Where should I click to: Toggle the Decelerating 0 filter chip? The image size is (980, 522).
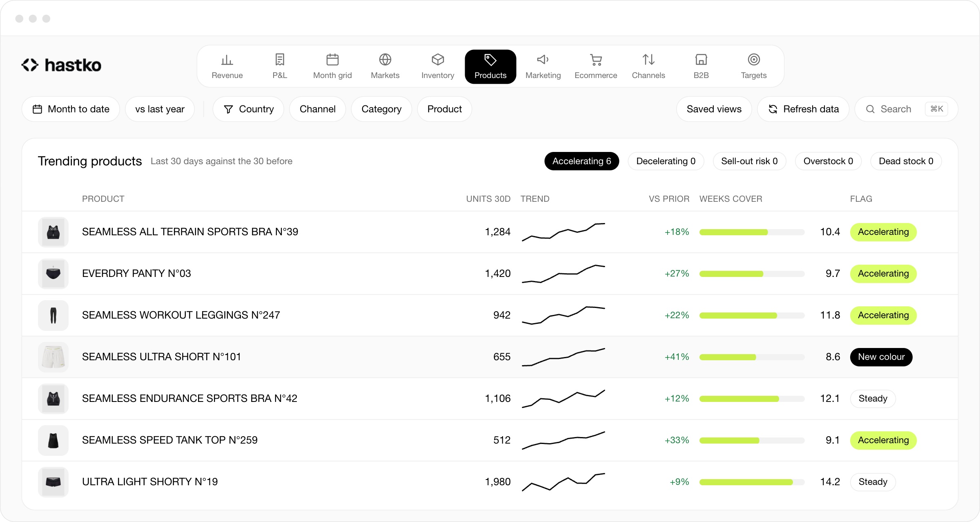(666, 161)
